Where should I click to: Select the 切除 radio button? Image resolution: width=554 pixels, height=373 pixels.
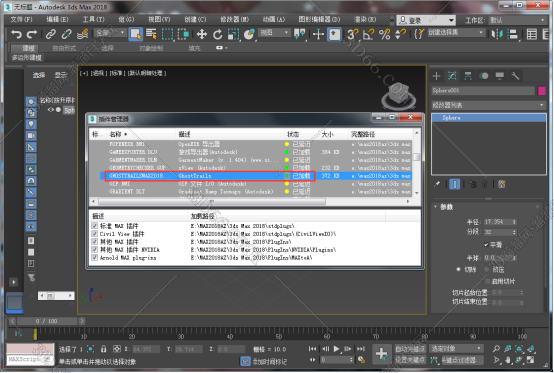(x=459, y=270)
